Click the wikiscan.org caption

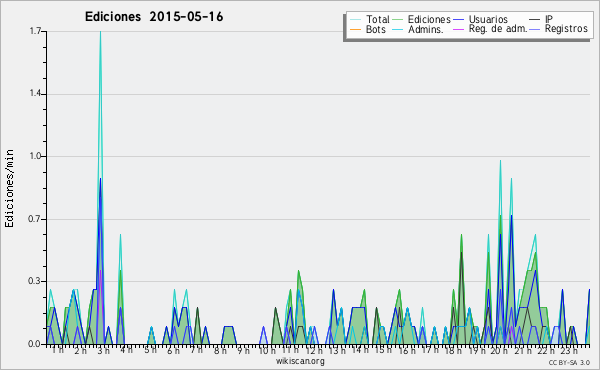300,361
